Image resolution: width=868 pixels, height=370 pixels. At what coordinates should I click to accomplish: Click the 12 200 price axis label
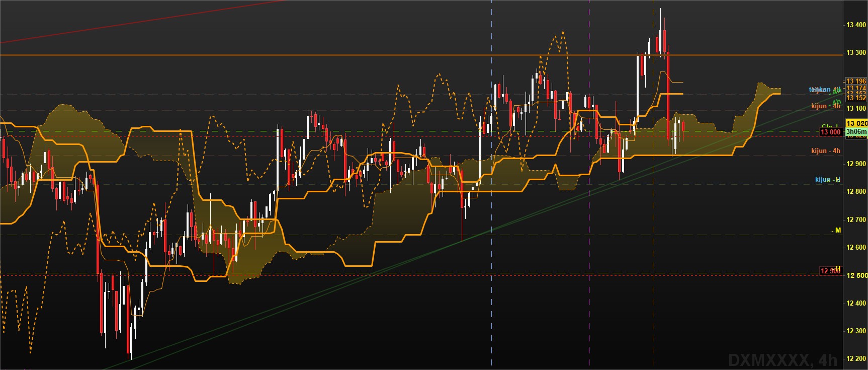856,358
